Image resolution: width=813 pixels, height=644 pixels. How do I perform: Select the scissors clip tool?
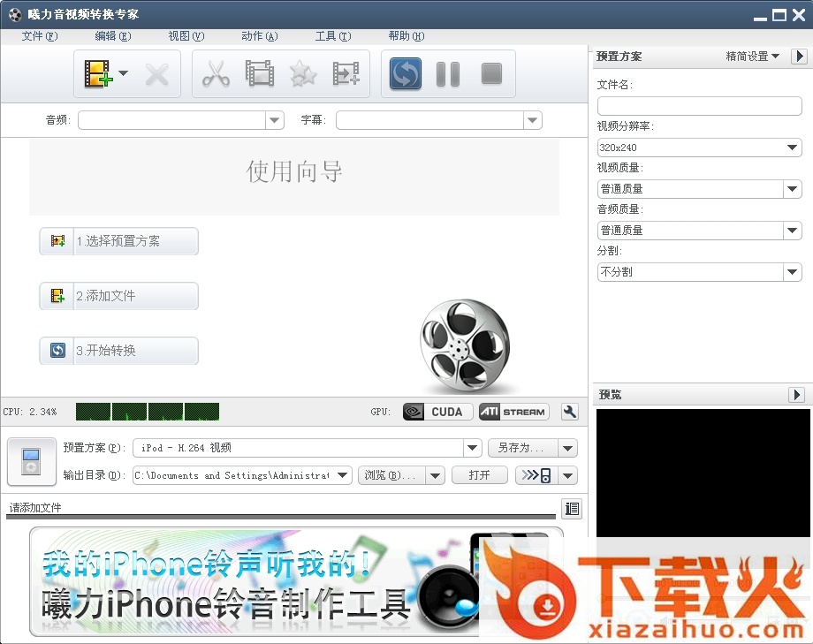coord(216,73)
